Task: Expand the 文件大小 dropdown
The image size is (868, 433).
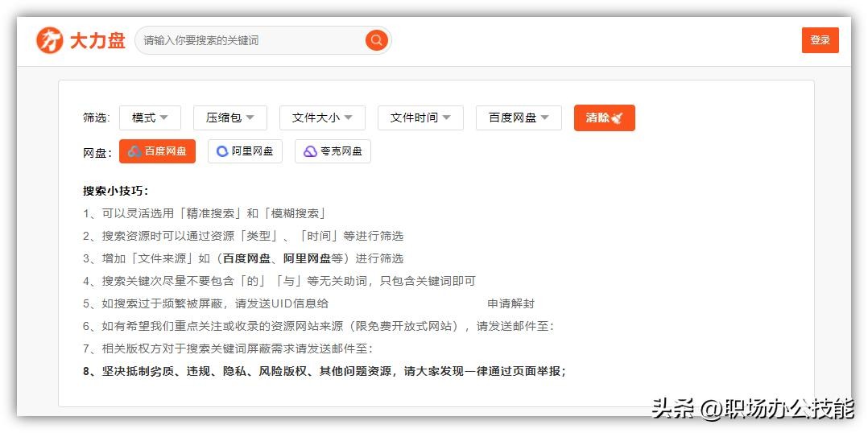Action: pos(322,118)
